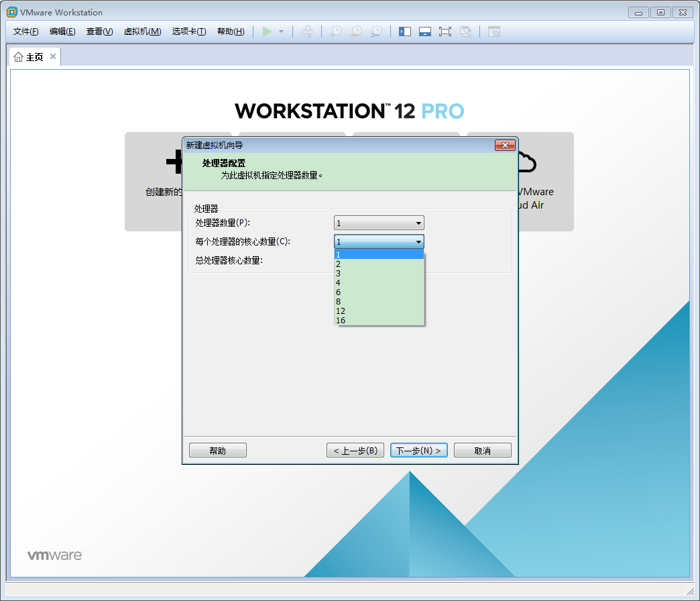The width and height of the screenshot is (700, 601).
Task: Expand the power button dropdown arrow
Action: 280,32
